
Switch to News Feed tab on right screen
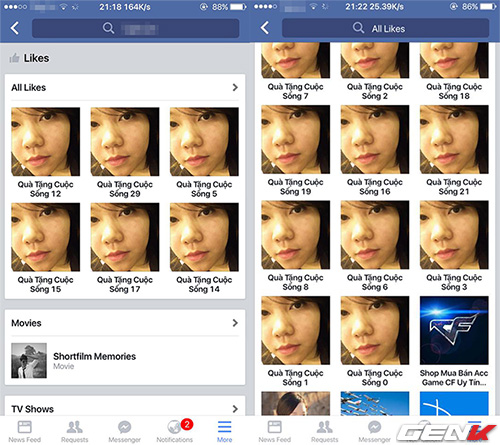[x=275, y=431]
